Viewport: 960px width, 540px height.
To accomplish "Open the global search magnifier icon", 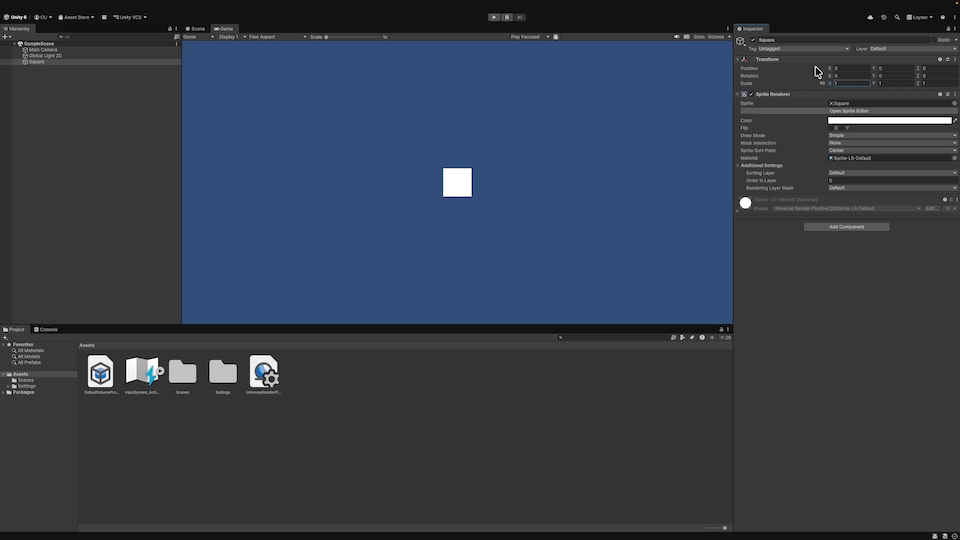I will pos(897,17).
